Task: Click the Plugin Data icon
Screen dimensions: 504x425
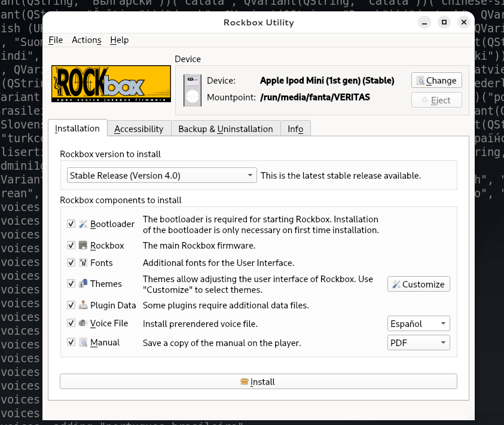Action: point(83,305)
